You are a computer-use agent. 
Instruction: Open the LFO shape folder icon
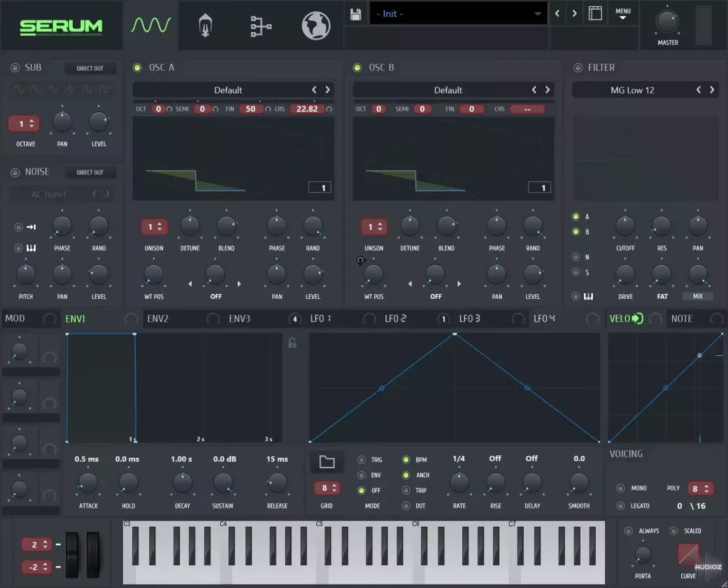327,462
